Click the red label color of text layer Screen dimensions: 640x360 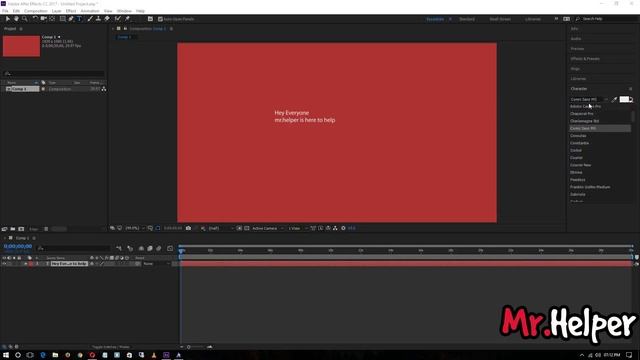31,264
